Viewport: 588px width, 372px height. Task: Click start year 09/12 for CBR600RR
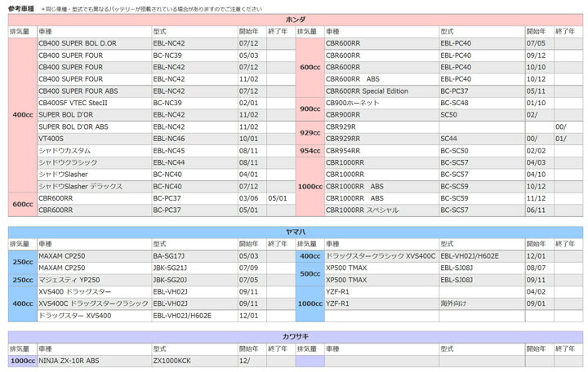pyautogui.click(x=536, y=55)
